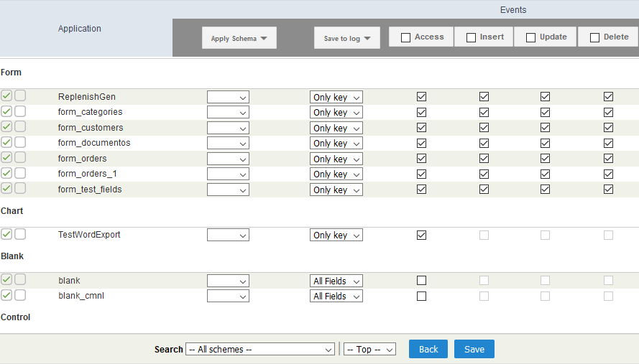
Task: Uncheck Delete for form_test_fields
Action: pyautogui.click(x=608, y=190)
